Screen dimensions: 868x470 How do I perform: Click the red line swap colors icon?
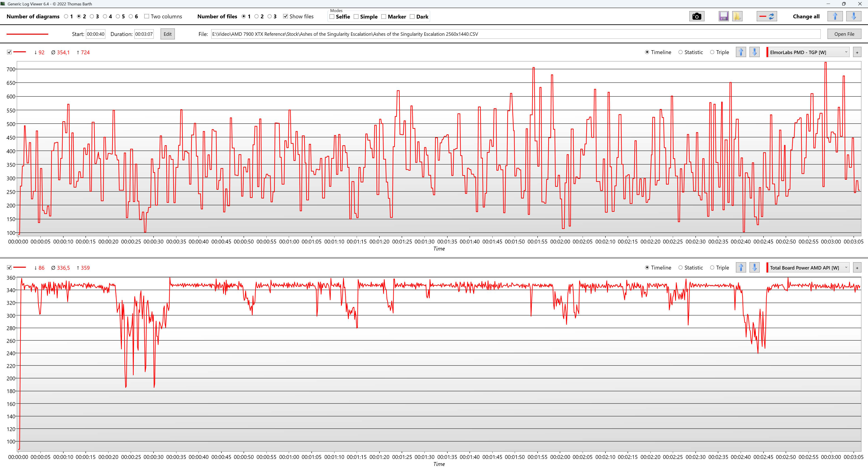767,16
